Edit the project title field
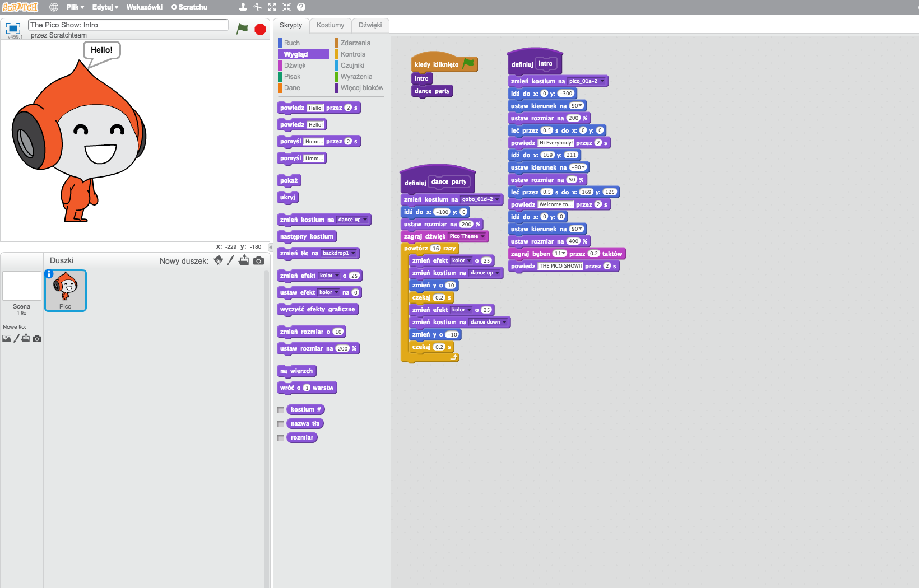The image size is (919, 588). pos(128,25)
